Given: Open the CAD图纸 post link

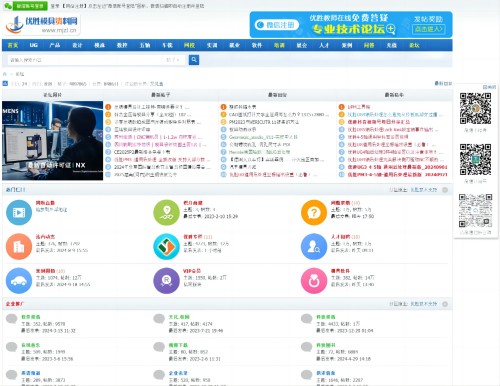Looking at the screenshot, I should (278, 114).
